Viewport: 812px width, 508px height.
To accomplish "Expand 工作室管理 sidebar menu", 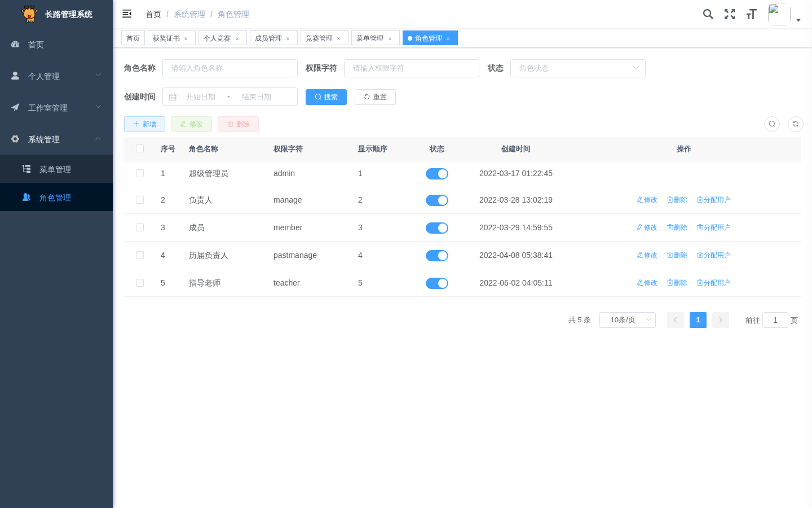I will point(56,107).
